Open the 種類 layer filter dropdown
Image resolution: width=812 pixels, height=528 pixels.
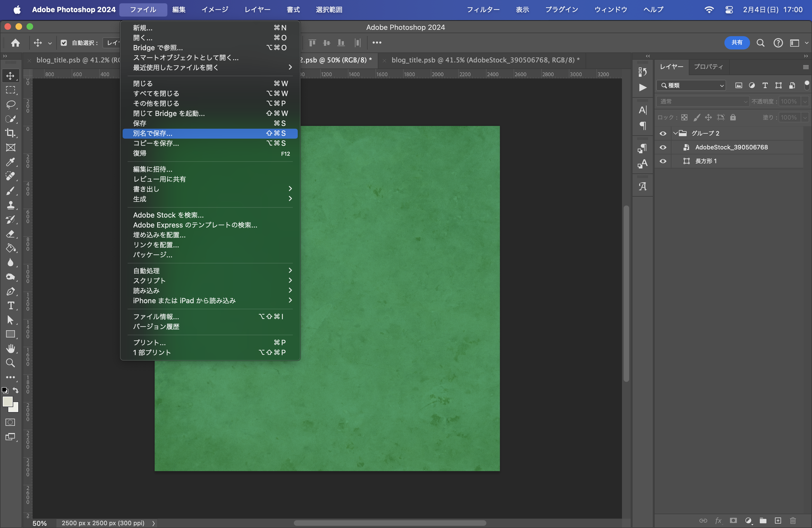[691, 85]
